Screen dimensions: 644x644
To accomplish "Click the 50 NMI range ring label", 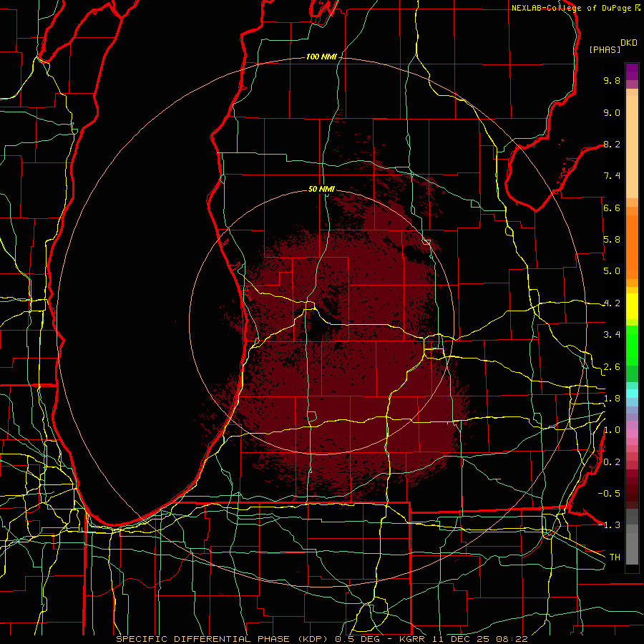I will click(x=321, y=189).
